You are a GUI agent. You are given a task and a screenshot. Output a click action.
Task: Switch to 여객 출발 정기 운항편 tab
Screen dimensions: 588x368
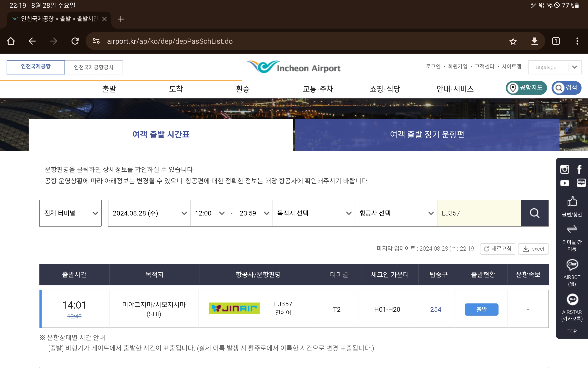coord(427,134)
